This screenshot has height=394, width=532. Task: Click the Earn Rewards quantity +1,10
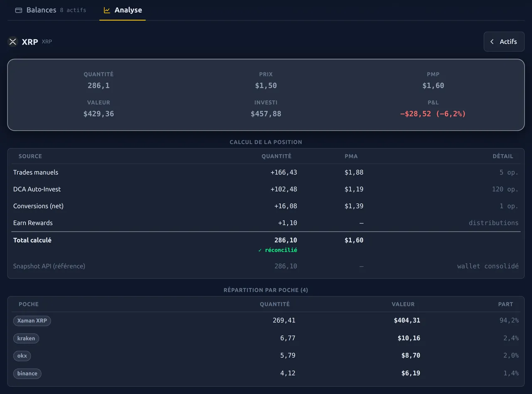click(x=288, y=223)
